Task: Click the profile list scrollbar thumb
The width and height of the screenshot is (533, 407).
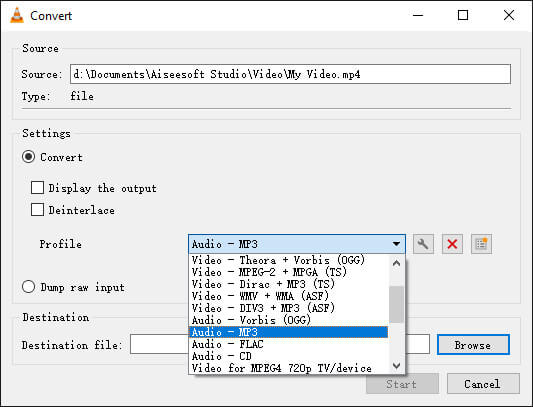Action: [x=396, y=304]
